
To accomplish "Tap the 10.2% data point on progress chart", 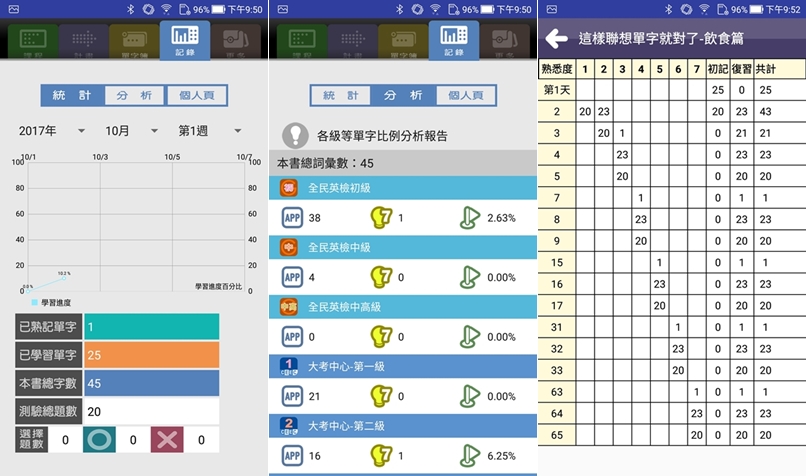I will [64, 277].
